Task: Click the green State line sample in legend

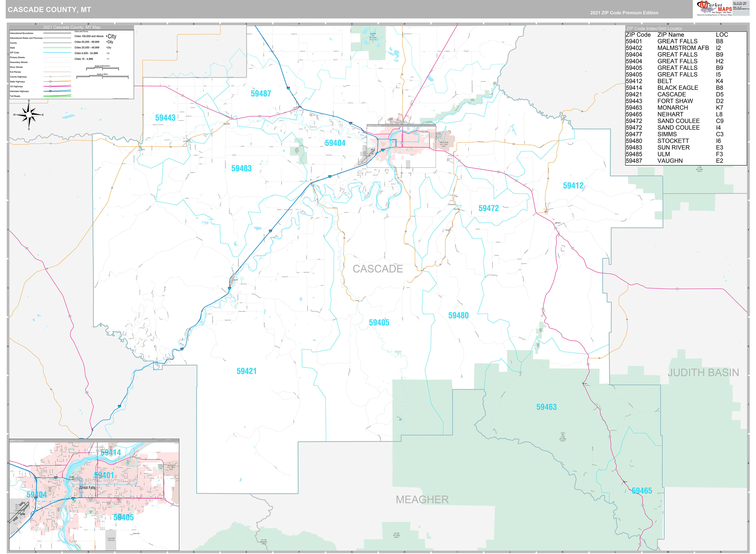Action: coord(57,48)
